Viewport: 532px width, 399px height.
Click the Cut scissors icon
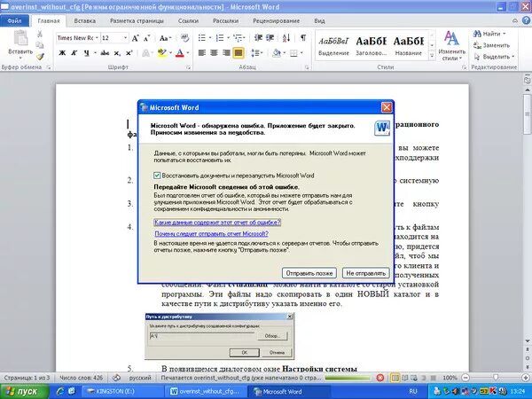40,35
